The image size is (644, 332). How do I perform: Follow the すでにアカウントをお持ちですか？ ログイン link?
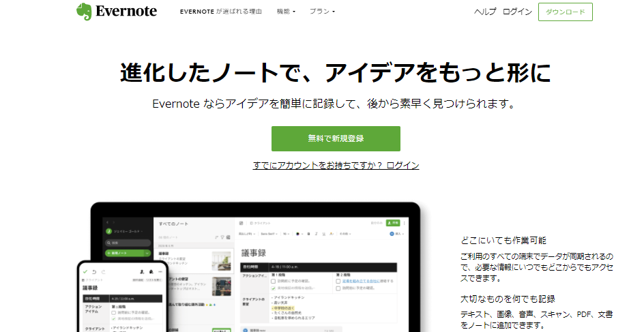336,166
